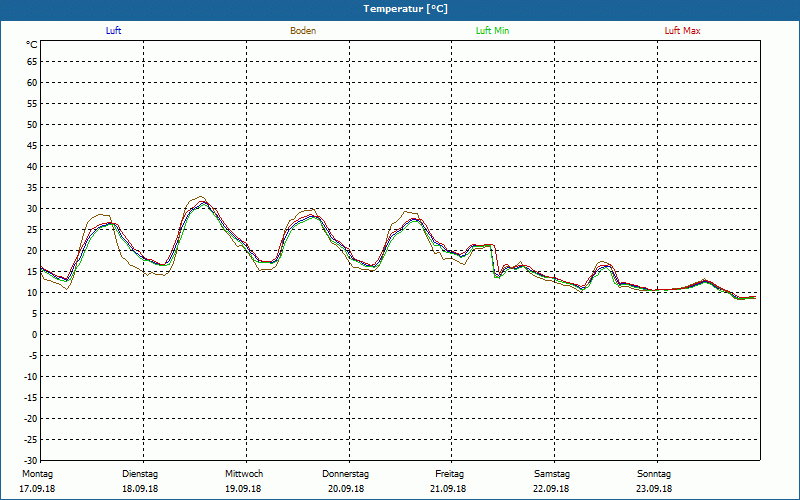The image size is (800, 500).
Task: Click the '17.09.18' date label
Action: point(37,489)
